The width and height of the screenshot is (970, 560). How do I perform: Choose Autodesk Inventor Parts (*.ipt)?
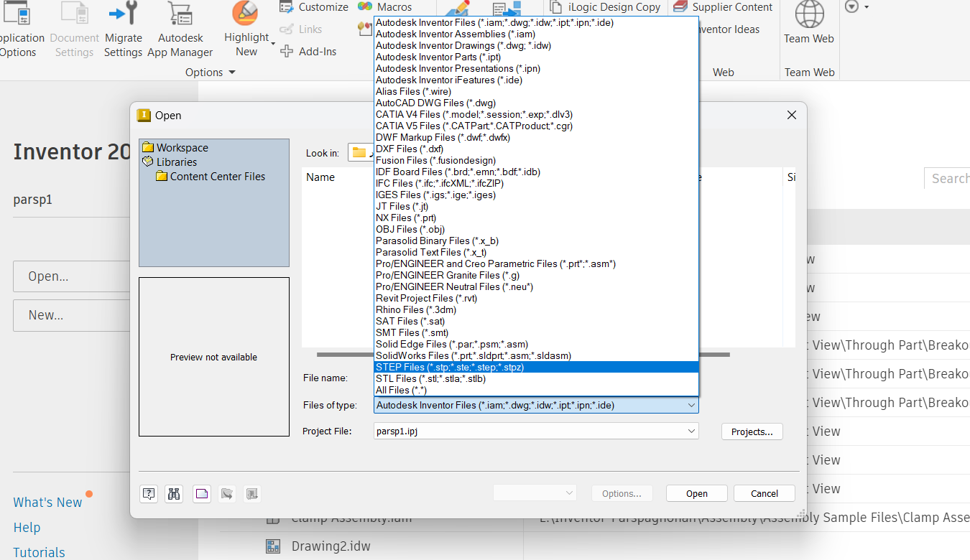[536, 57]
